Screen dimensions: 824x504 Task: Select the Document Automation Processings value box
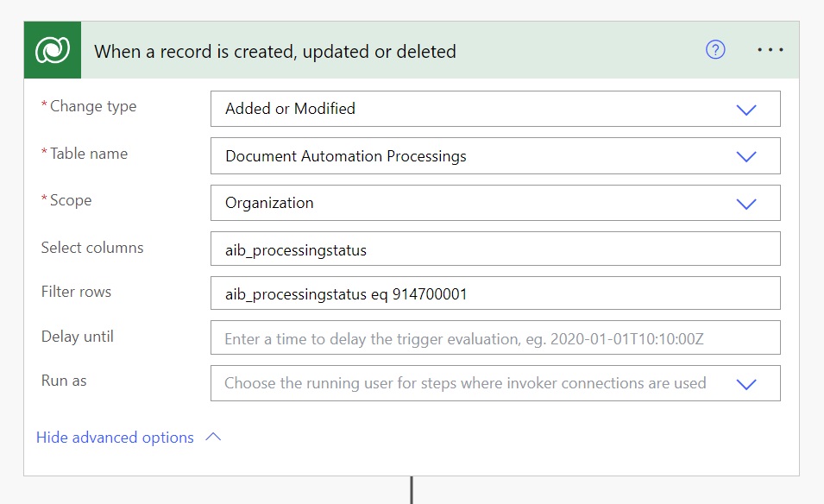pyautogui.click(x=495, y=156)
